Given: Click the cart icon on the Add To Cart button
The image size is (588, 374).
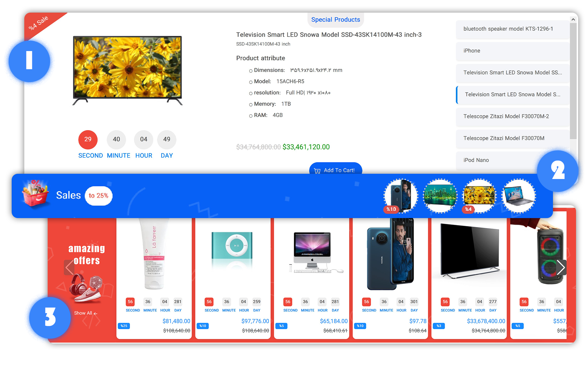Looking at the screenshot, I should coord(317,171).
